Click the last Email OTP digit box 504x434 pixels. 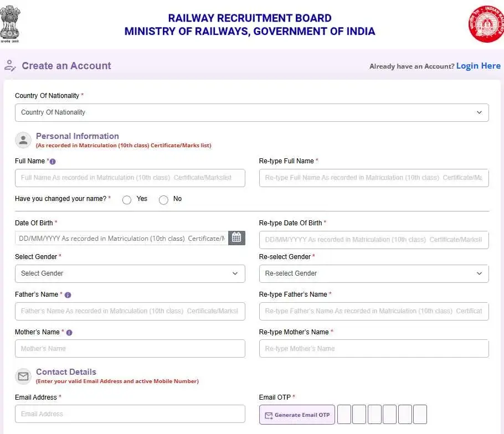pyautogui.click(x=420, y=415)
